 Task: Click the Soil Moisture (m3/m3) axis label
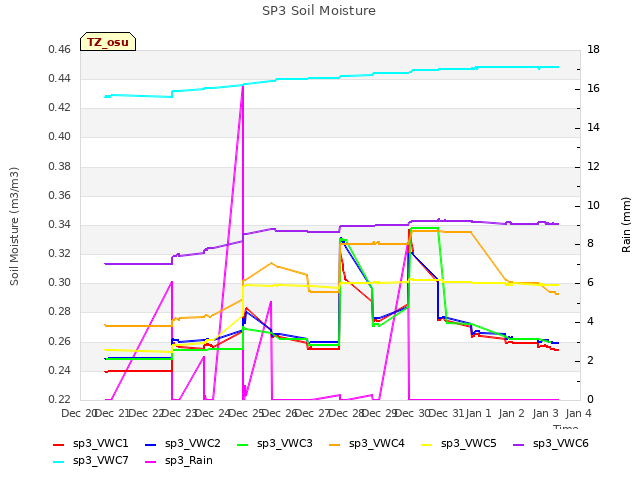coord(14,226)
